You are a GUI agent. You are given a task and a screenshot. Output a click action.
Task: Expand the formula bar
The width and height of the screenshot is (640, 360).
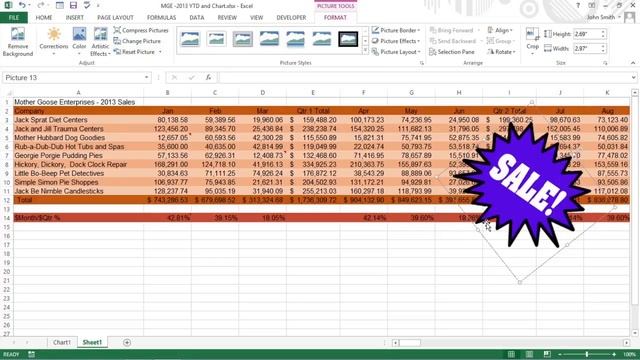633,78
